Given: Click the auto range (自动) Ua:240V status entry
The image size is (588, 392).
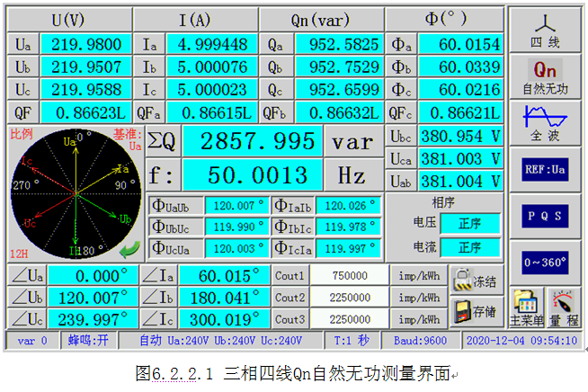Looking at the screenshot, I should pos(221,341).
